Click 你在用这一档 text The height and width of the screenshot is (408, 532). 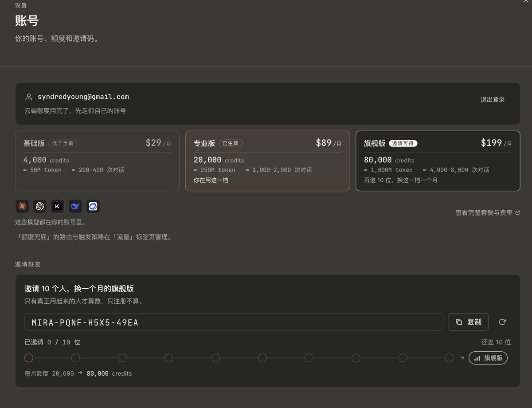pos(211,180)
